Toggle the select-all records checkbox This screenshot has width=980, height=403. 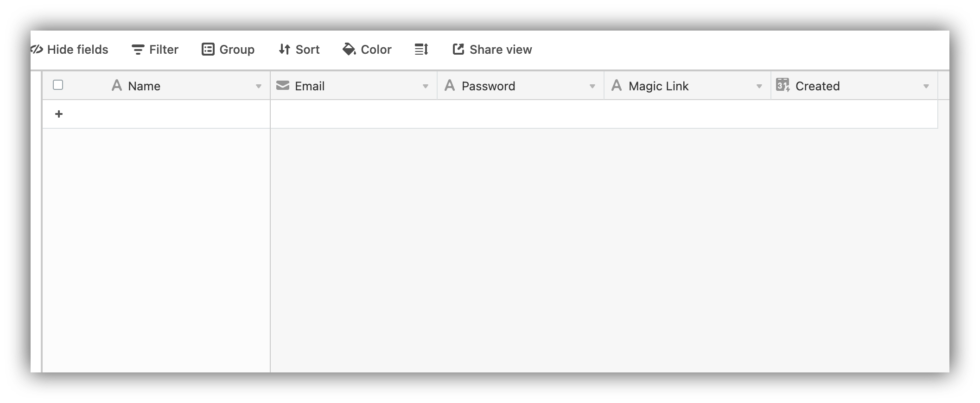[x=58, y=85]
